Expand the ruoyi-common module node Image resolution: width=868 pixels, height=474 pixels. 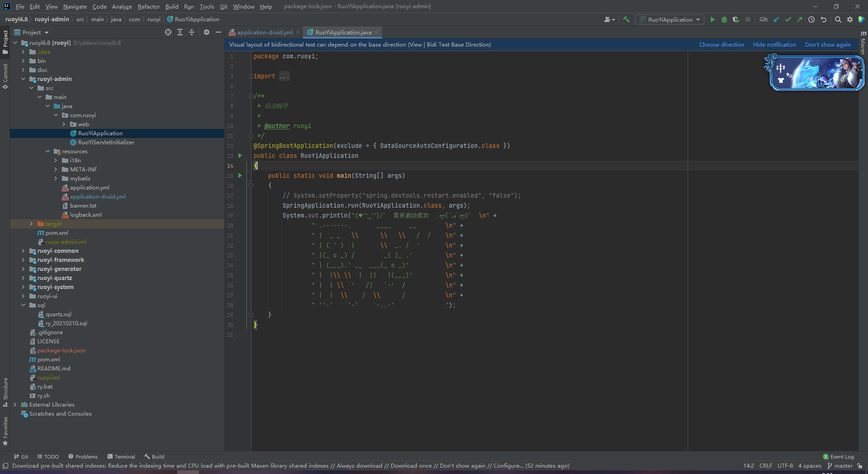[23, 251]
